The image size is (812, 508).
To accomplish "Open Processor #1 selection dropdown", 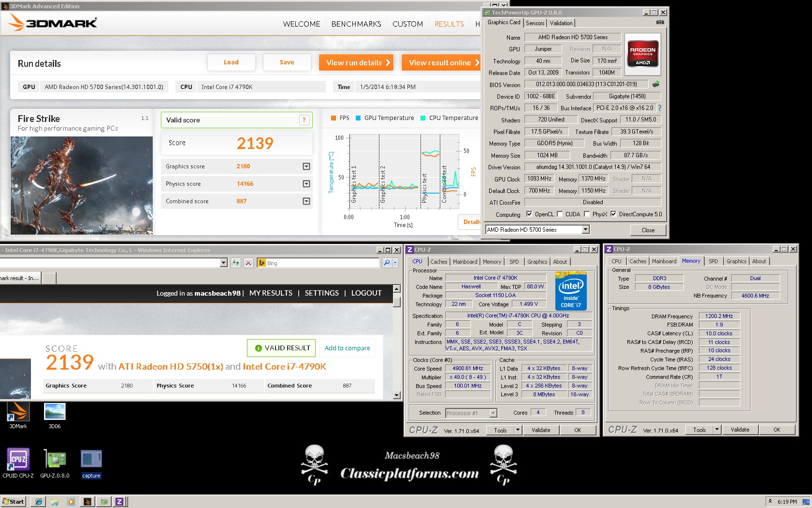I will coord(493,413).
